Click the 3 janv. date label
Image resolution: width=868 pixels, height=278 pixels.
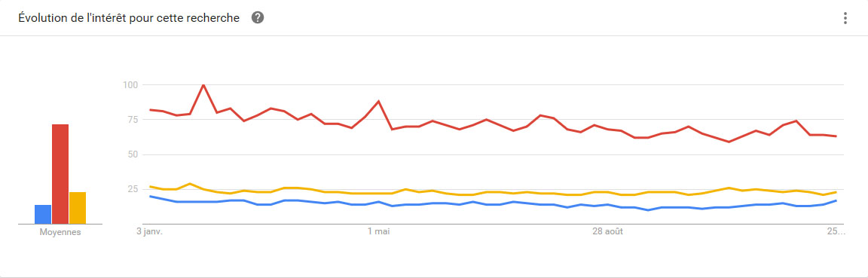[x=150, y=231]
